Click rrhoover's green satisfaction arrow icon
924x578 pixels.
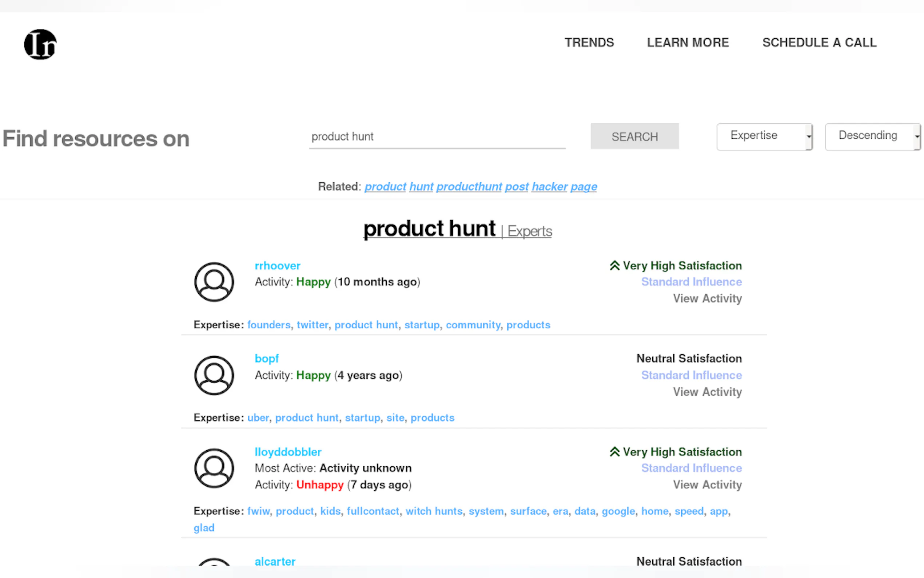tap(614, 265)
